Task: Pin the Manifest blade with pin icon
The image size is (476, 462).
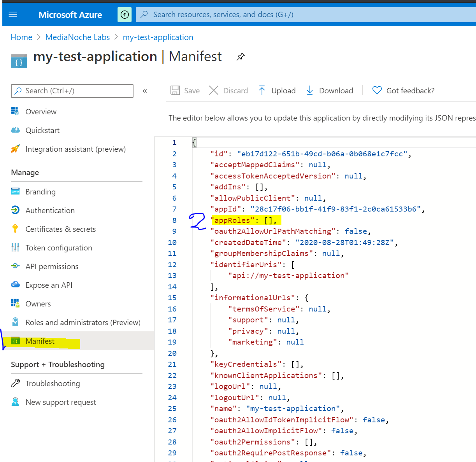Action: coord(241,57)
